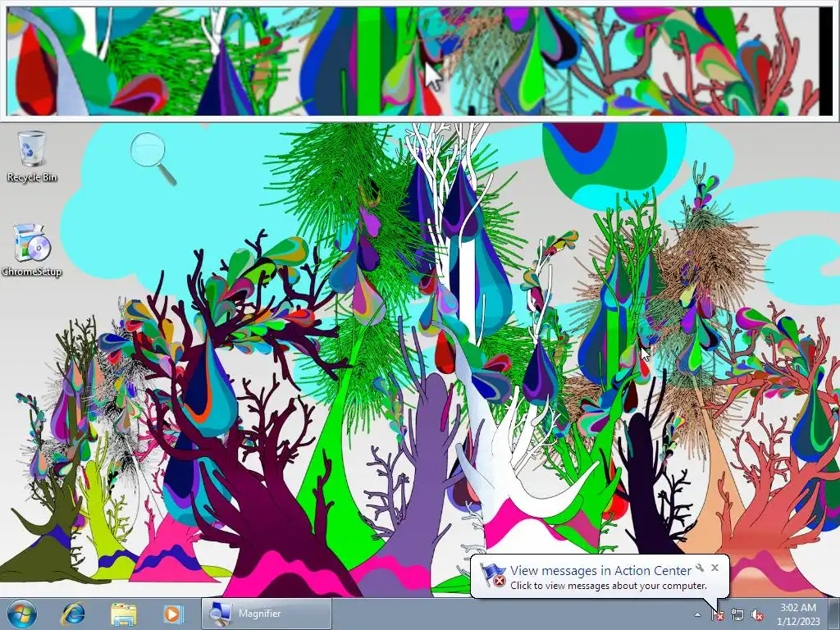Screen dimensions: 840x630
Task: Open the Recycle Bin desktop icon
Action: coord(32,156)
